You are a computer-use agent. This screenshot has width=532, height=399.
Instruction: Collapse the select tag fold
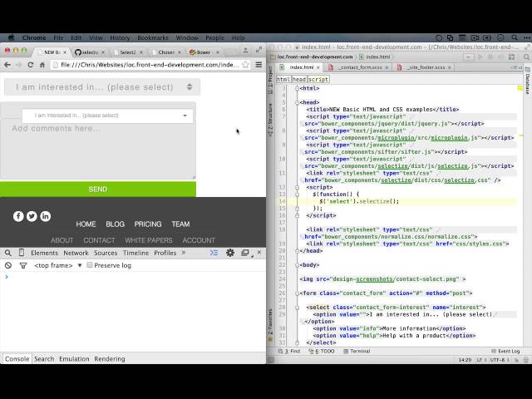click(x=298, y=308)
